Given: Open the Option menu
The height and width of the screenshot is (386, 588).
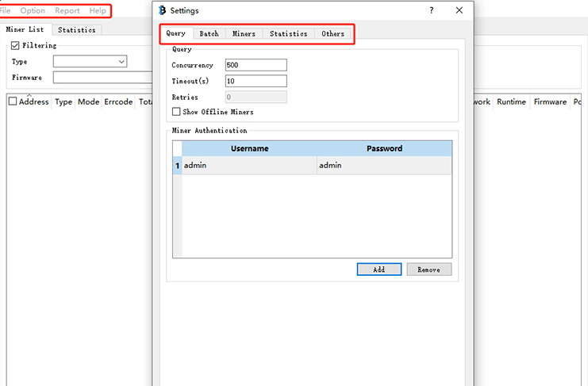Looking at the screenshot, I should [33, 11].
